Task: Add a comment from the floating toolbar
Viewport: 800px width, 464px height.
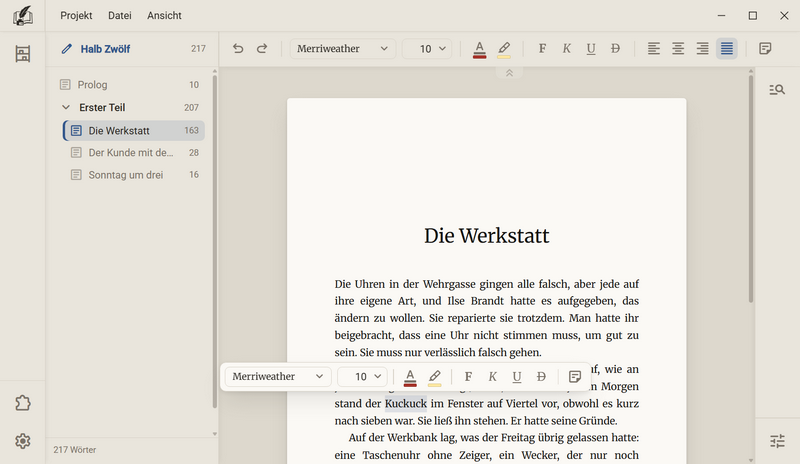Action: [575, 377]
